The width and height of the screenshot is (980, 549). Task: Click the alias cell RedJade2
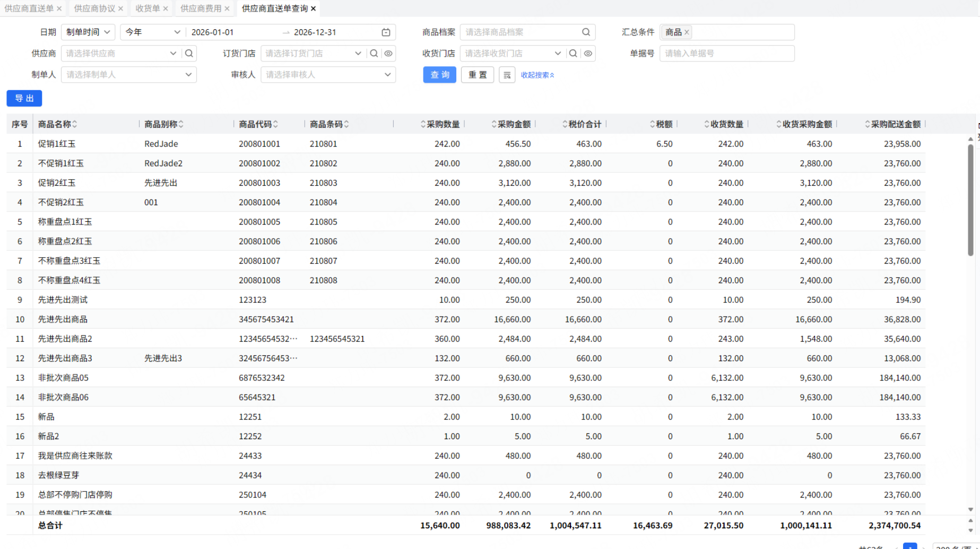click(163, 163)
